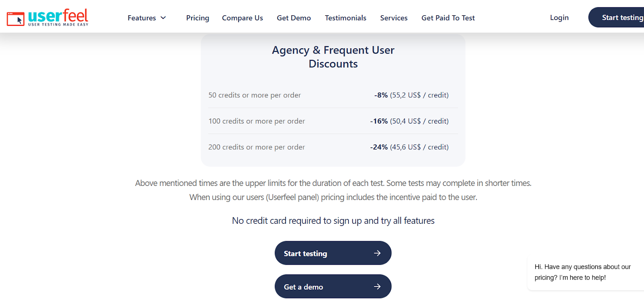Click the Login link
This screenshot has width=644, height=301.
(x=559, y=17)
